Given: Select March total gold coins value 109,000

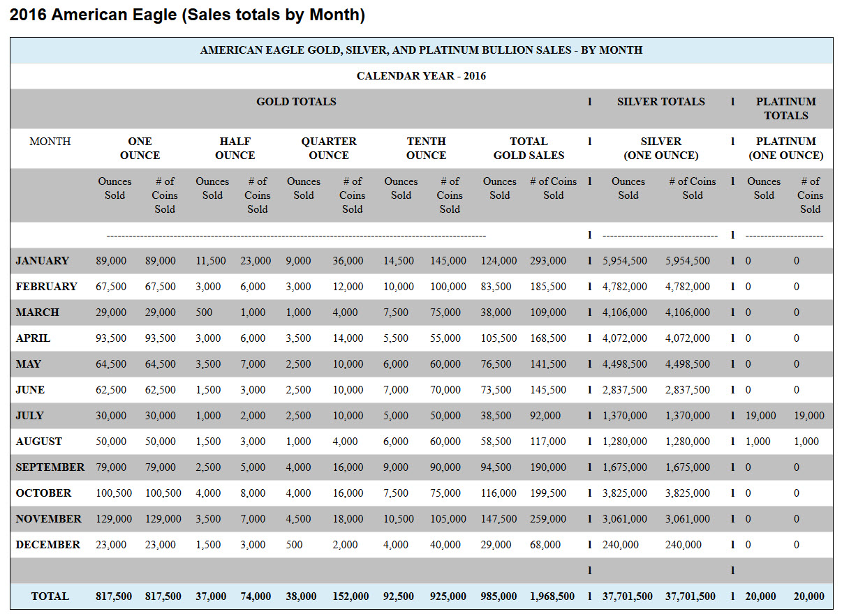Looking at the screenshot, I should 548,313.
